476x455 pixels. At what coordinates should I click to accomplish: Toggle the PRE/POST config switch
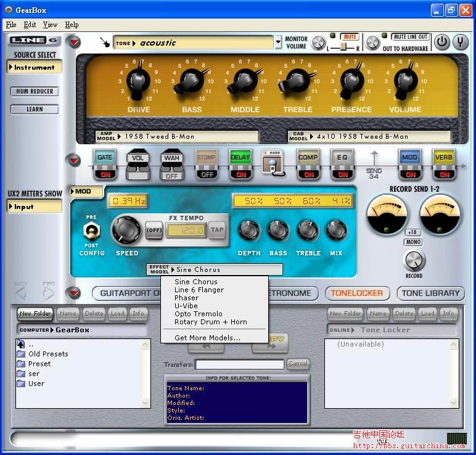pyautogui.click(x=91, y=230)
